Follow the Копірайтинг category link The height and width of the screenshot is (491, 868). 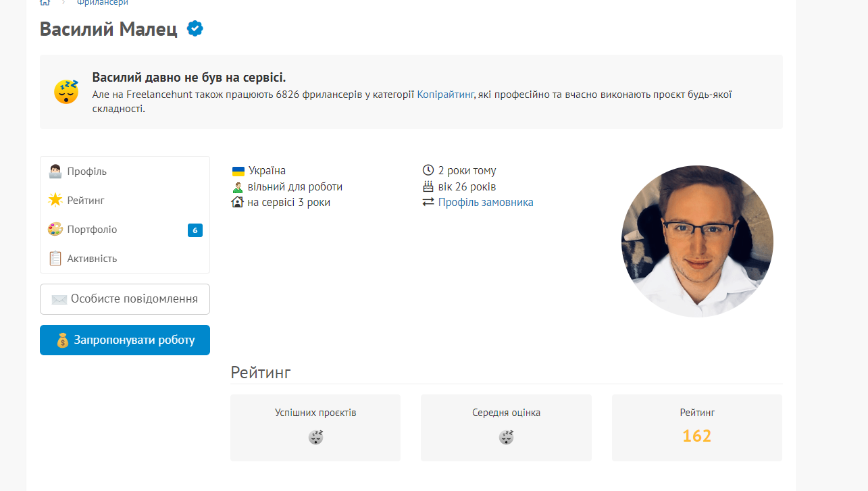pos(445,95)
